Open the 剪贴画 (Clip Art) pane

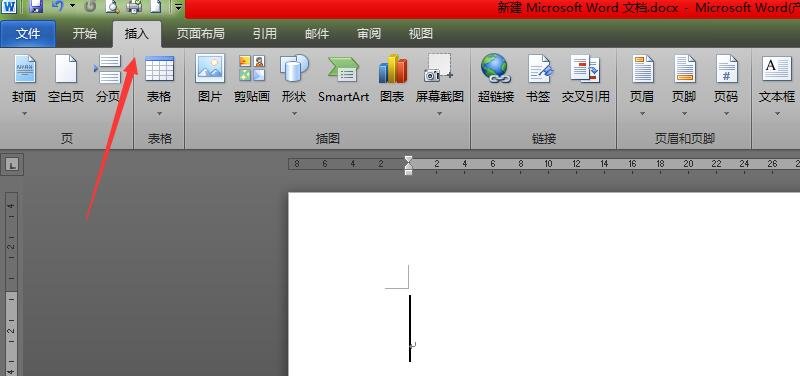[252, 79]
